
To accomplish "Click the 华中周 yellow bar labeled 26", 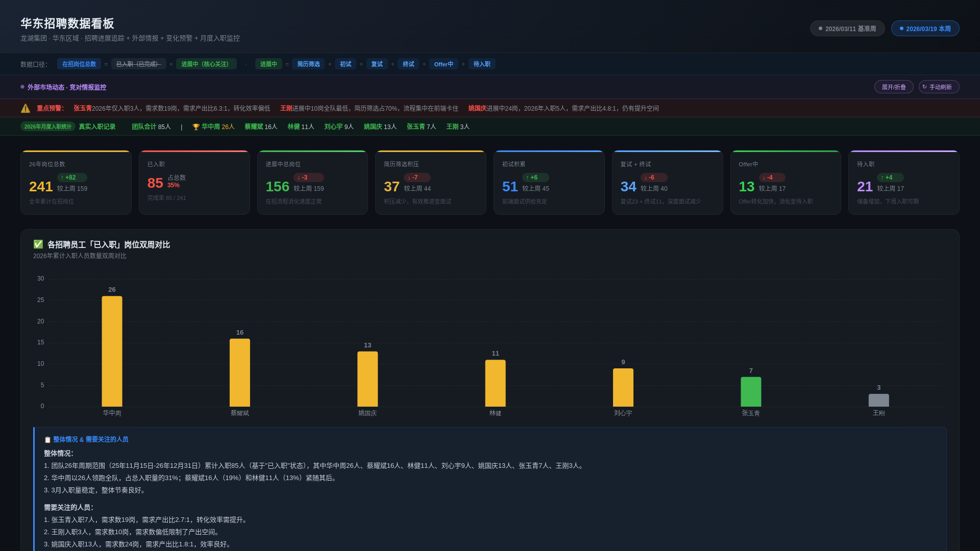I will click(x=112, y=352).
